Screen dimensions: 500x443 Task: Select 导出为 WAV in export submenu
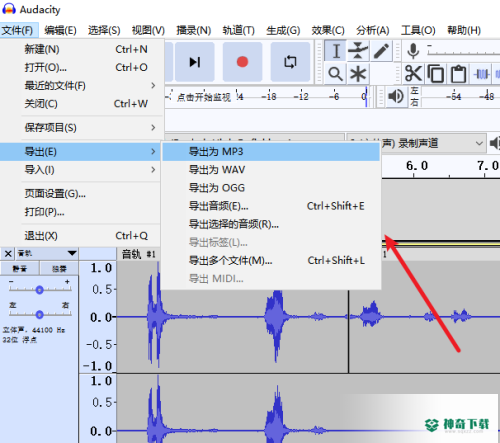[x=271, y=170]
